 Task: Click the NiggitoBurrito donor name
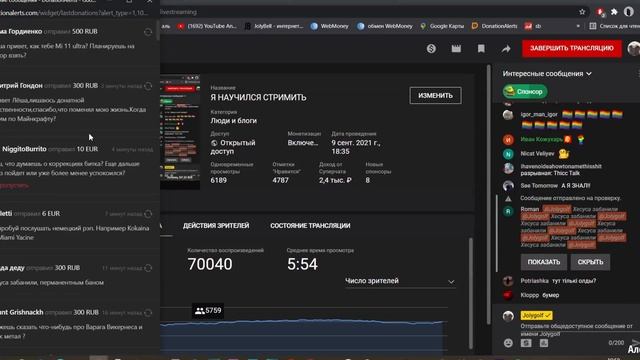coord(24,149)
